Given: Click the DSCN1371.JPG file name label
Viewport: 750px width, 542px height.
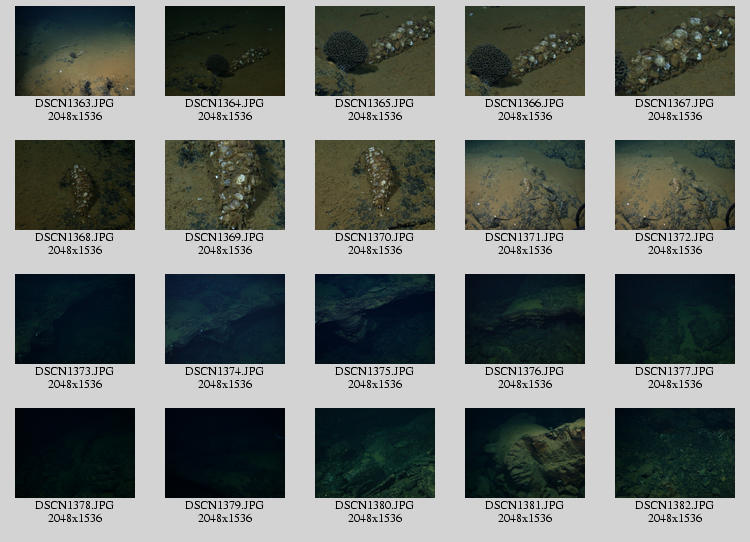Looking at the screenshot, I should pyautogui.click(x=524, y=237).
